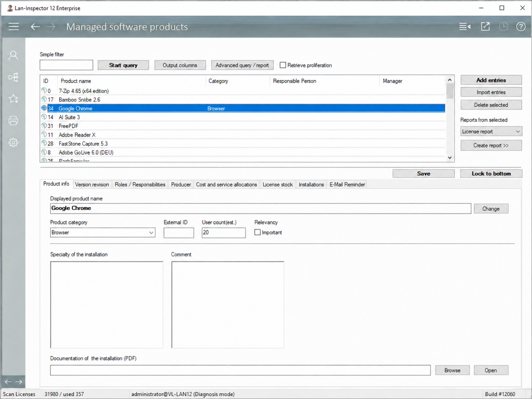Sort by Responsible Person column header

[324, 81]
